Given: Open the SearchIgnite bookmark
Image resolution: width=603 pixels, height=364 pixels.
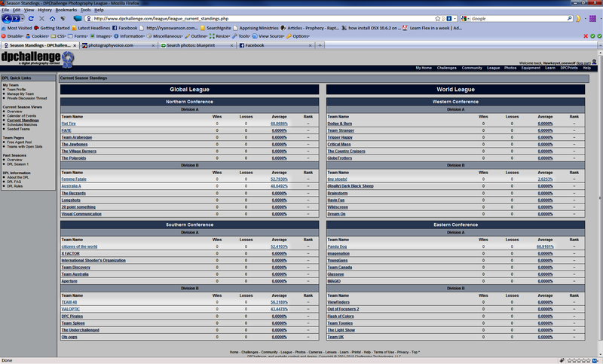Looking at the screenshot, I should (216, 28).
